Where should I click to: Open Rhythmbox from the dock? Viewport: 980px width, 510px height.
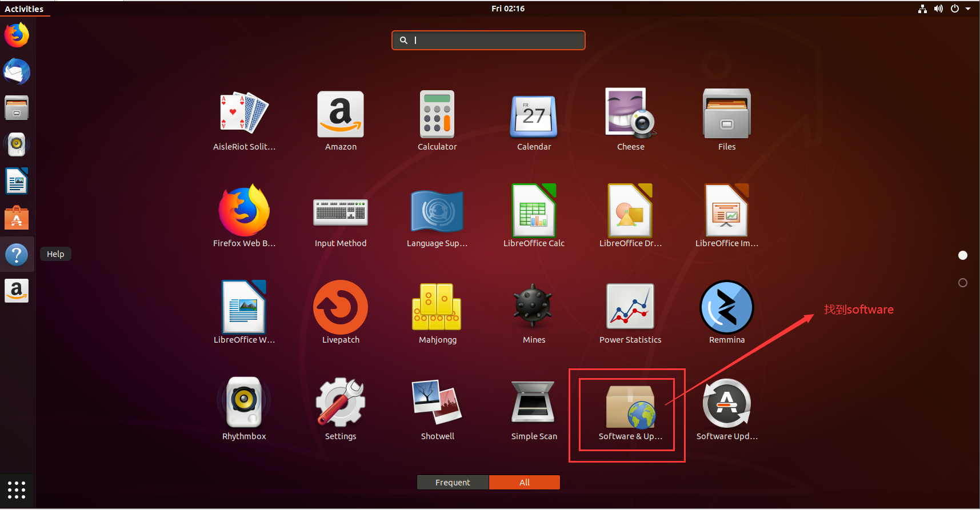17,144
